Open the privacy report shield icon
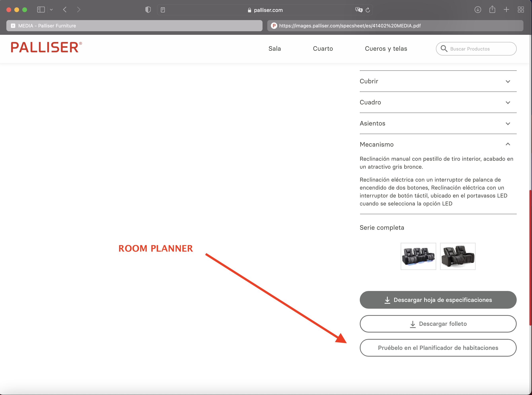 (x=148, y=10)
